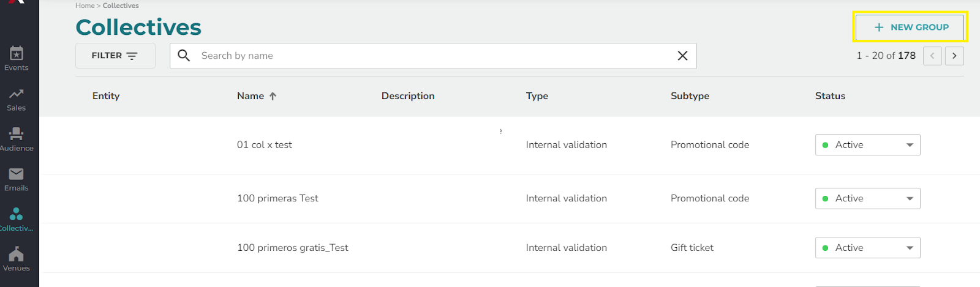Click the magnifier search icon
The image size is (980, 287).
pyautogui.click(x=184, y=56)
